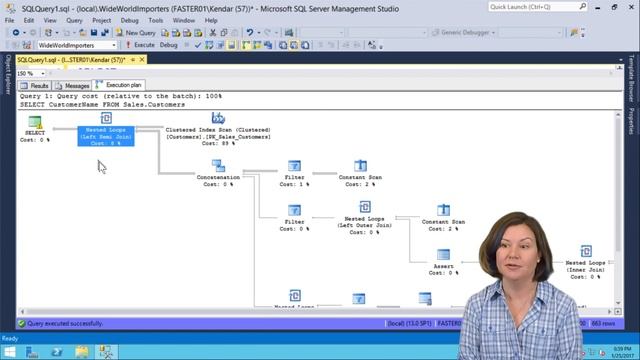Open the open documents list arrow
Screen dimensions: 640x360
point(621,60)
